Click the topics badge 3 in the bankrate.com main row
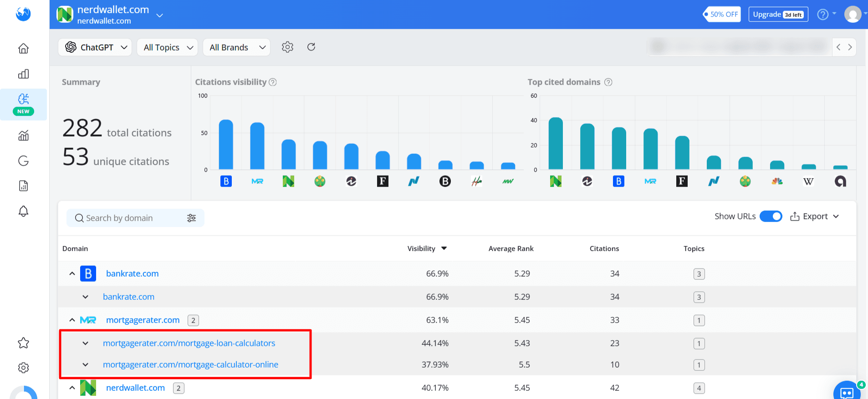 (699, 274)
